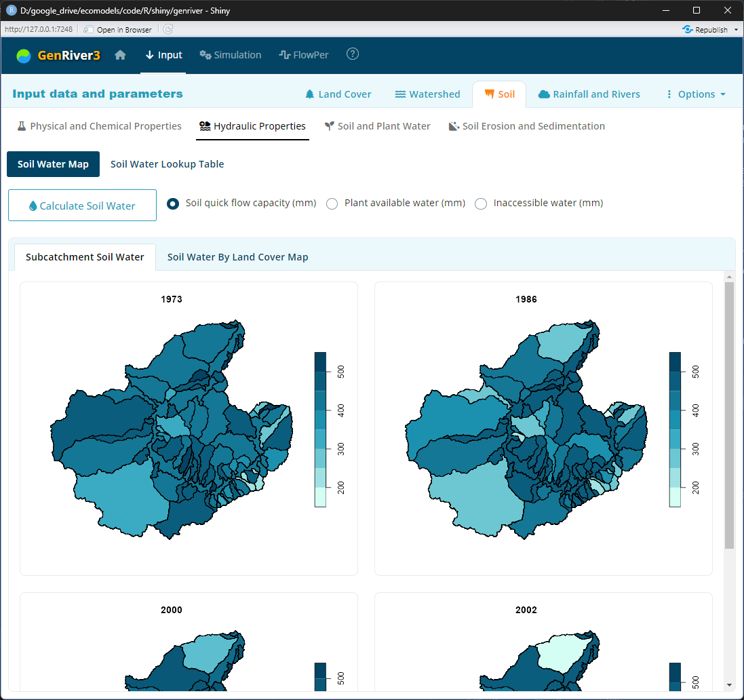Open the Subcatchment Soil Water tab
This screenshot has height=700, width=744.
click(x=85, y=257)
